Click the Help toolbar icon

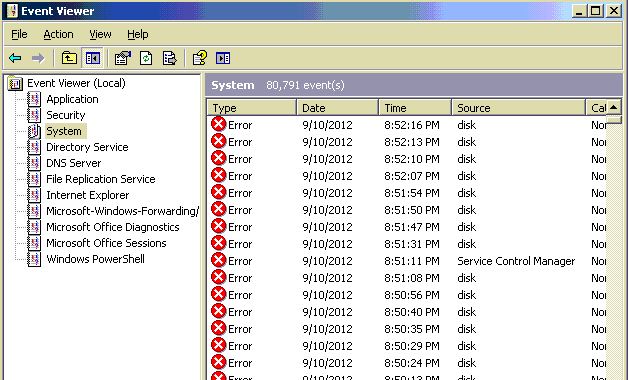[x=200, y=58]
